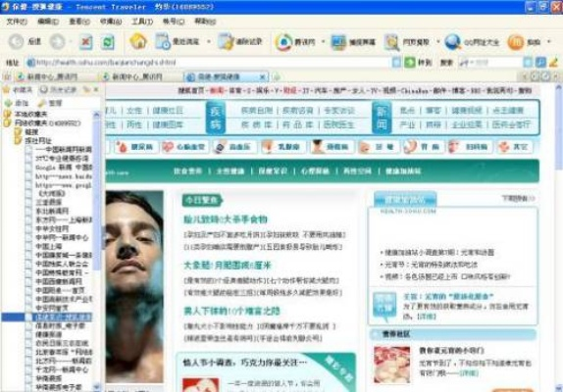Click the 其它 category button
This screenshot has width=563, height=392.
click(x=515, y=147)
